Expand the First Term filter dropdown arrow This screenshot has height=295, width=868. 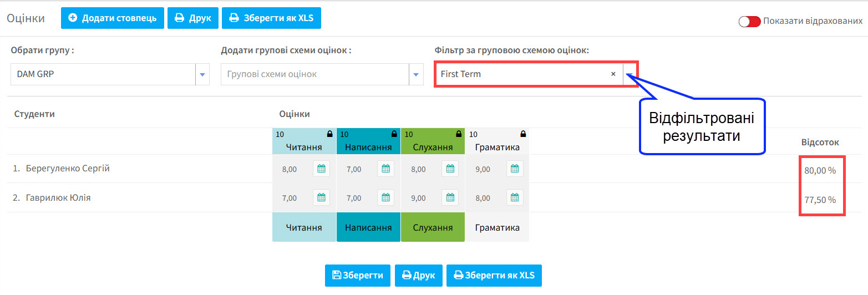(x=630, y=74)
